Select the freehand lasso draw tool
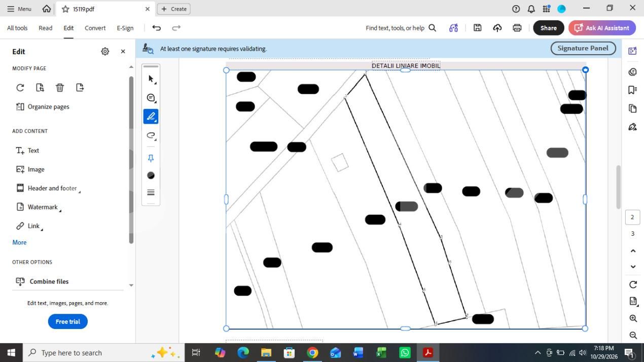 point(151,135)
